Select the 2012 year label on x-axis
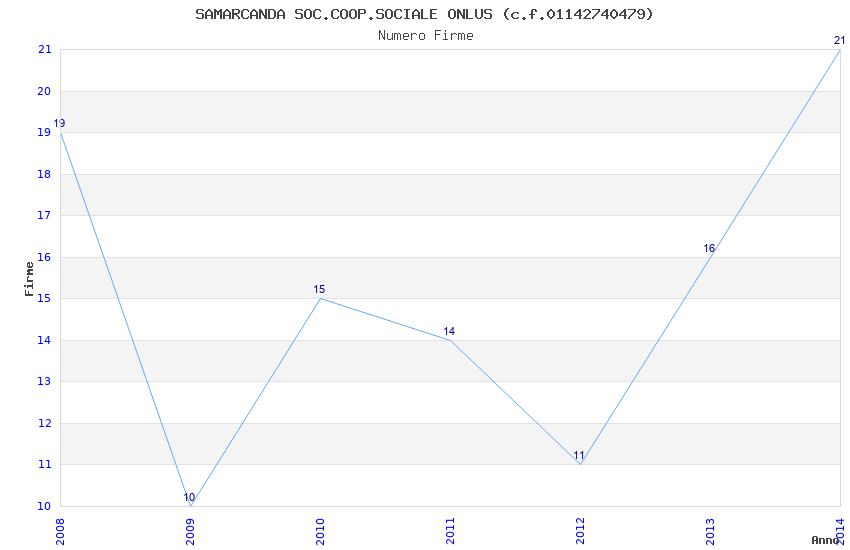The height and width of the screenshot is (550, 850). 581,532
